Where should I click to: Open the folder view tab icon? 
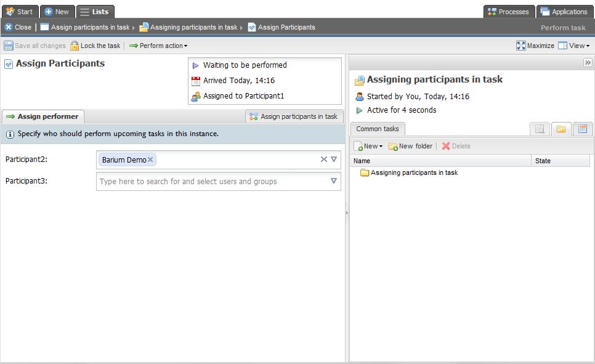point(561,129)
